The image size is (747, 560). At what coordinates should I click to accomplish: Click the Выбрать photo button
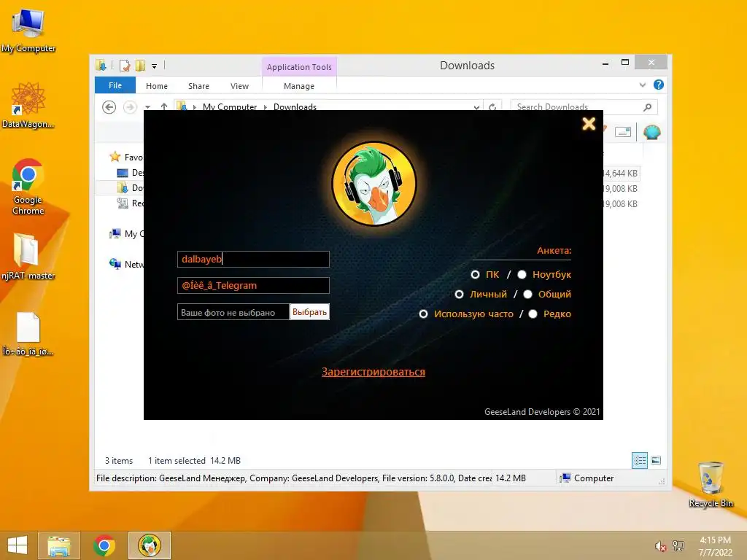tap(309, 312)
